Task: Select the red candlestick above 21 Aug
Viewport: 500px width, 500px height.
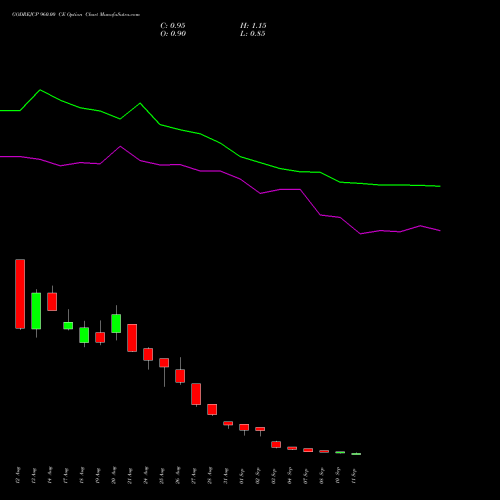Action: click(x=132, y=338)
